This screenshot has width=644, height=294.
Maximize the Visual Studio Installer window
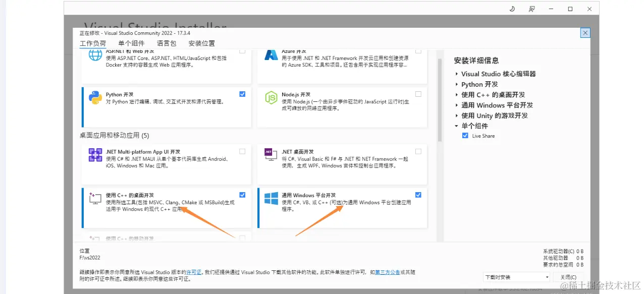570,9
